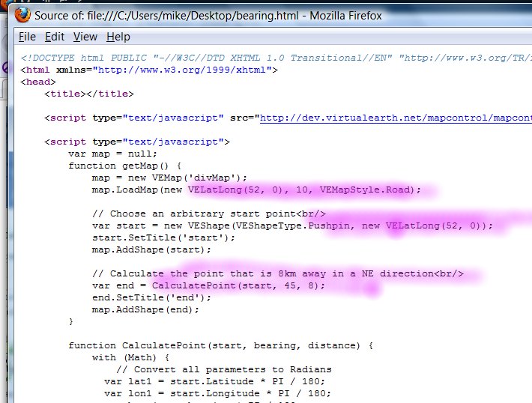Viewport: 532px width, 403px height.
Task: Click the line "map = new VEMap('divMap');"
Action: click(169, 178)
